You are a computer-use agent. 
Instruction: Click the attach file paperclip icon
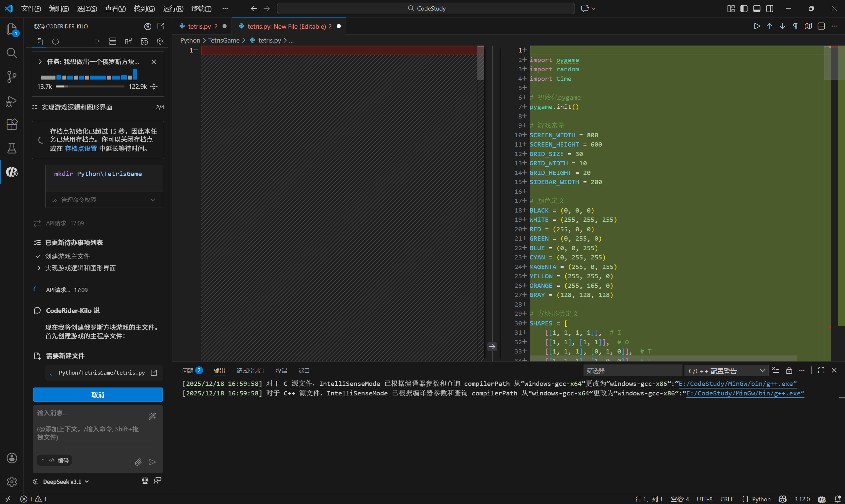coord(138,462)
